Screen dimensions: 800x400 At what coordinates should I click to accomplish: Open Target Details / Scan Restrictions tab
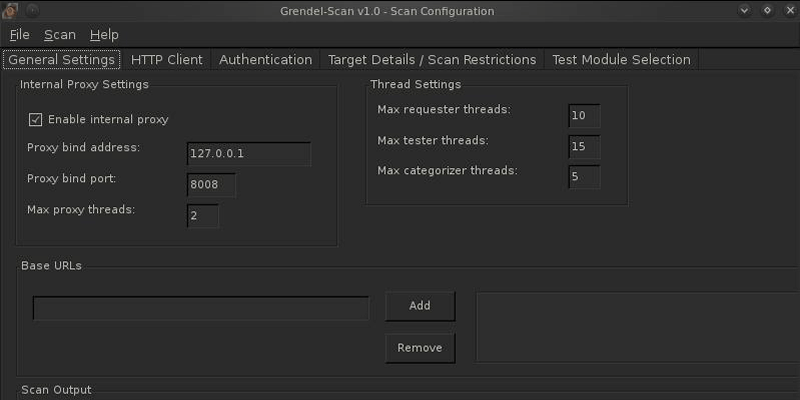click(432, 60)
